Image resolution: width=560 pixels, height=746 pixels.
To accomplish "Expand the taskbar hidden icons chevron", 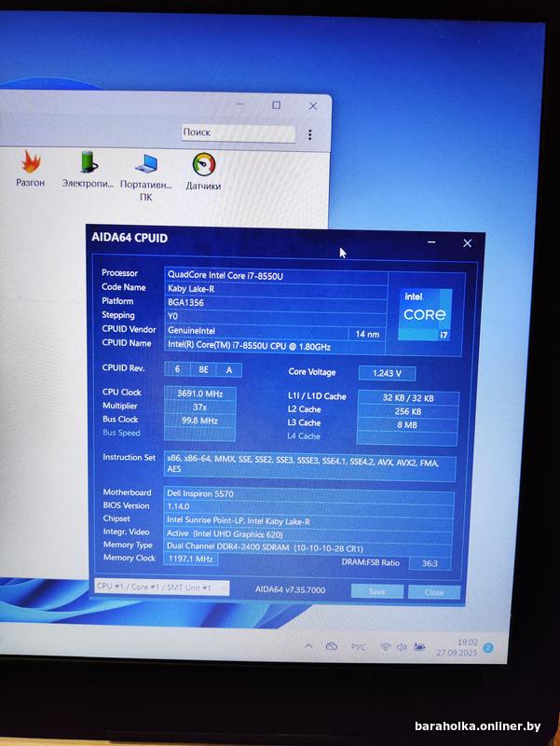I will tap(309, 646).
